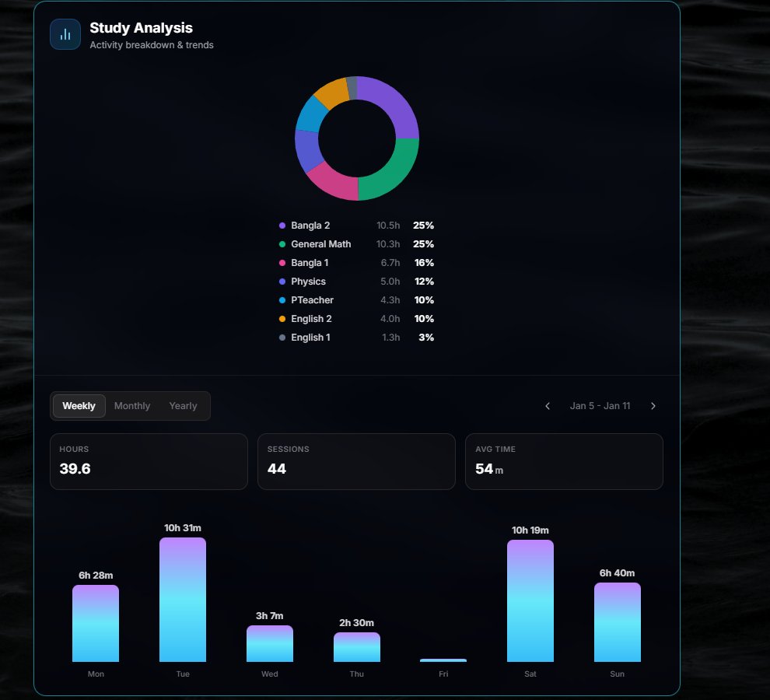The width and height of the screenshot is (770, 700).
Task: Click the Thursday bar in the chart
Action: point(356,647)
